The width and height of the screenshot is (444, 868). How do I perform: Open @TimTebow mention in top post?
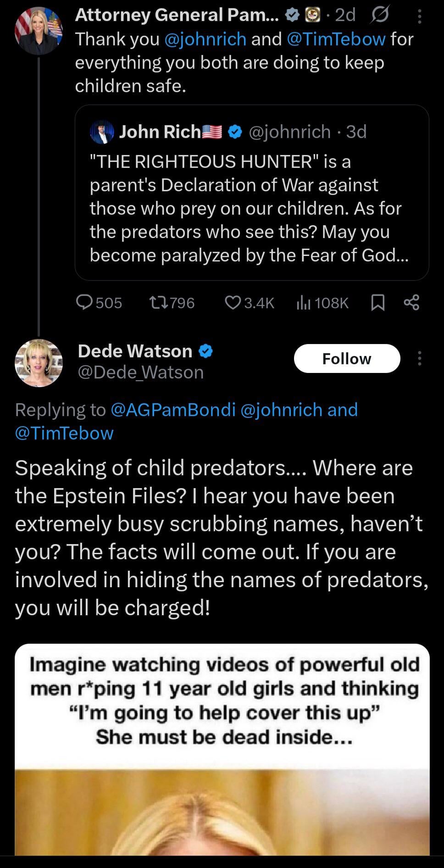pos(336,39)
